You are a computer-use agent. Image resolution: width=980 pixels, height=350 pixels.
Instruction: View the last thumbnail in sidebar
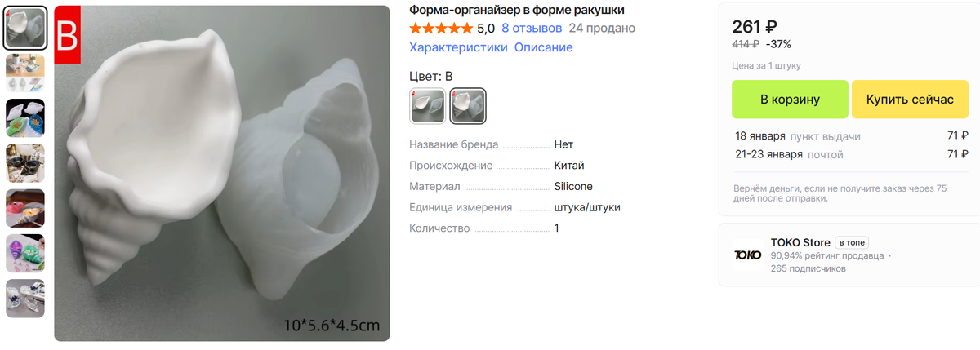coord(25,299)
